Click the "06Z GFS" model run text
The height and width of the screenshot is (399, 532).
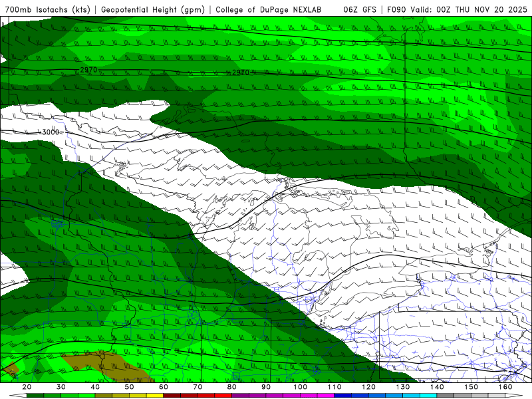[360, 9]
